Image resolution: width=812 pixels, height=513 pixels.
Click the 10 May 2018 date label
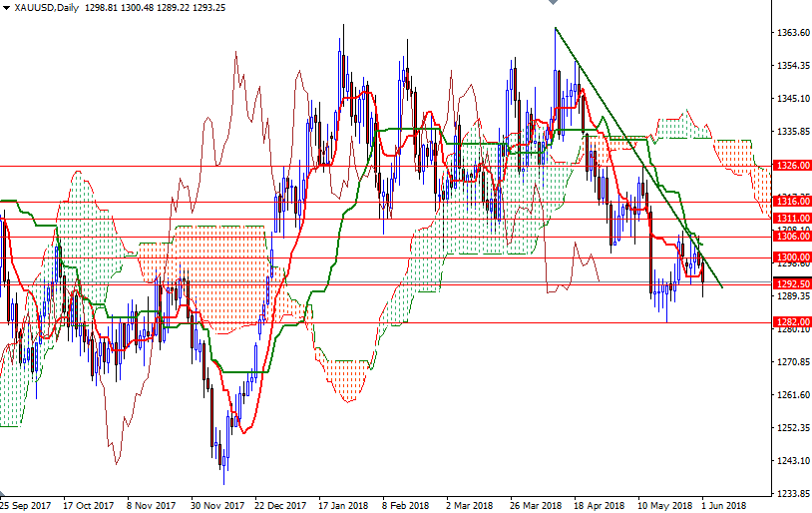tap(663, 505)
